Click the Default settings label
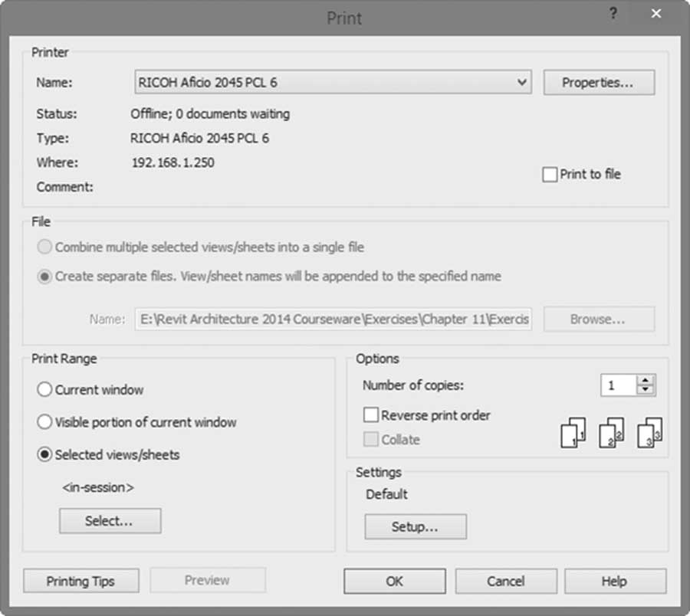This screenshot has height=616, width=690. click(x=387, y=494)
